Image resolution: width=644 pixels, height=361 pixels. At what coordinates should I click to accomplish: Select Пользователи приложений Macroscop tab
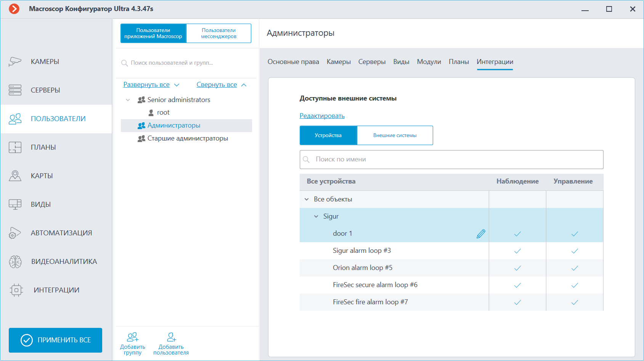pos(153,34)
